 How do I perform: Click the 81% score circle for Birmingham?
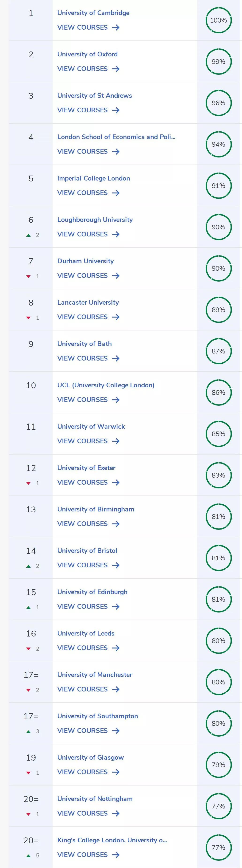[x=219, y=517]
